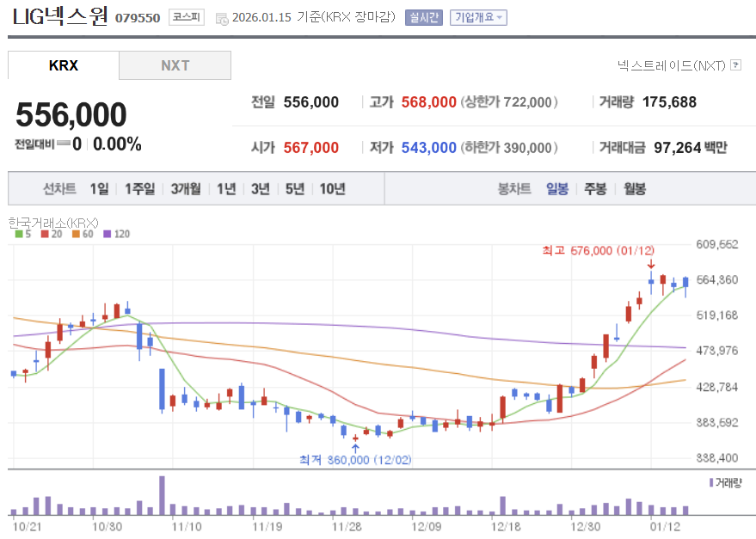This screenshot has height=539, width=756.
Task: Select the 1일 line chart period
Action: (x=99, y=188)
